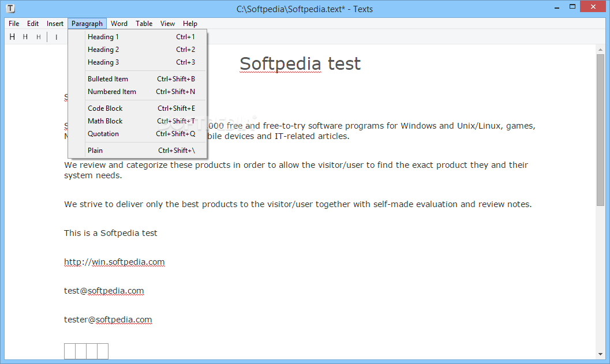The height and width of the screenshot is (364, 610).
Task: Close the Texts window
Action: pos(593,6)
